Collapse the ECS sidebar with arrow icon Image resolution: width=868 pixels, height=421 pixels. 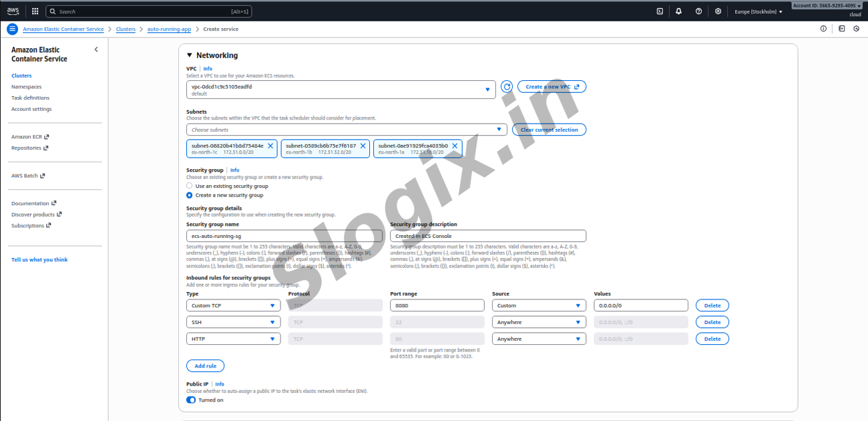pyautogui.click(x=96, y=49)
